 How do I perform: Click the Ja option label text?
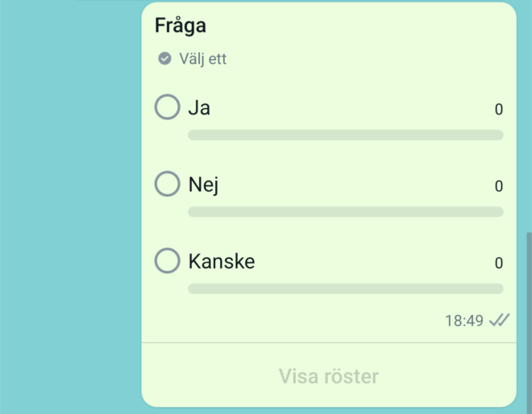tap(199, 108)
